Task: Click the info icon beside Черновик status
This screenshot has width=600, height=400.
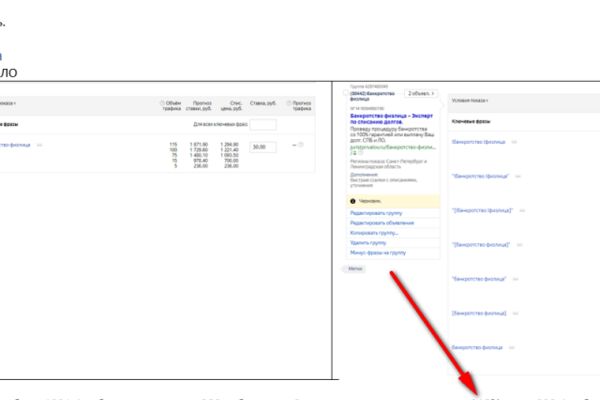Action: [x=353, y=201]
